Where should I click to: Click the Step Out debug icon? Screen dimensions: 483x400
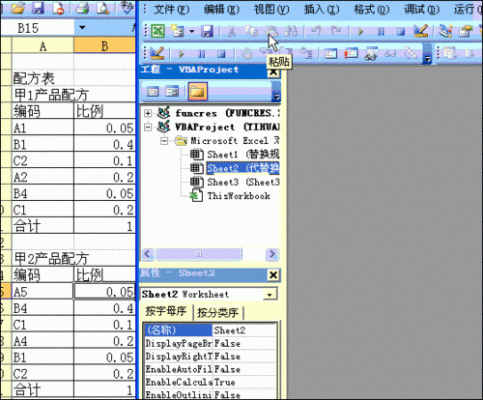pos(306,53)
